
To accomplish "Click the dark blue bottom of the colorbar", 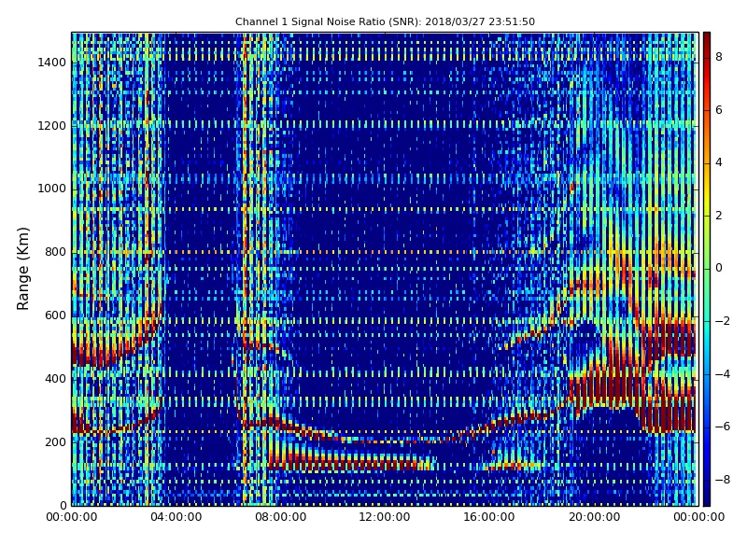I will click(707, 496).
